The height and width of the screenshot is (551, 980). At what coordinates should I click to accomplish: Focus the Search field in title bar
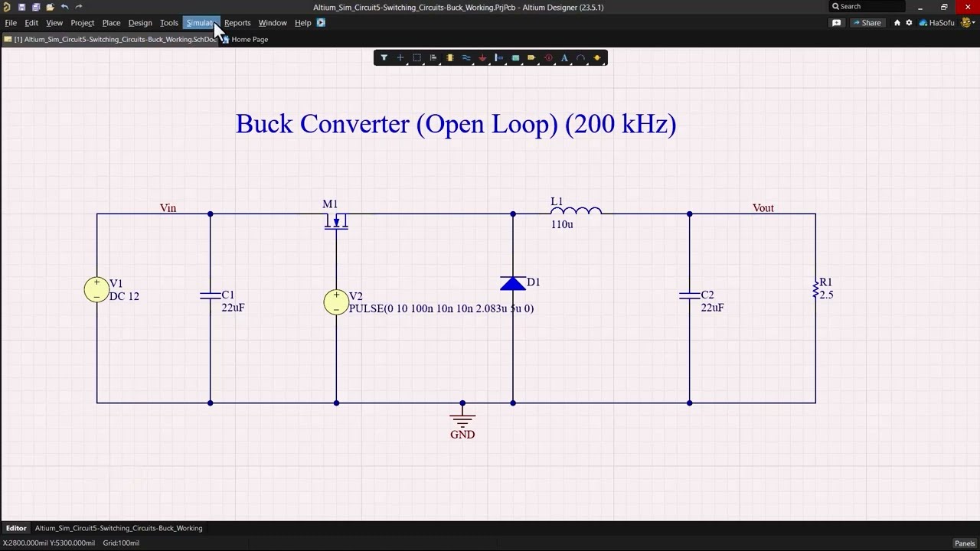(x=867, y=6)
